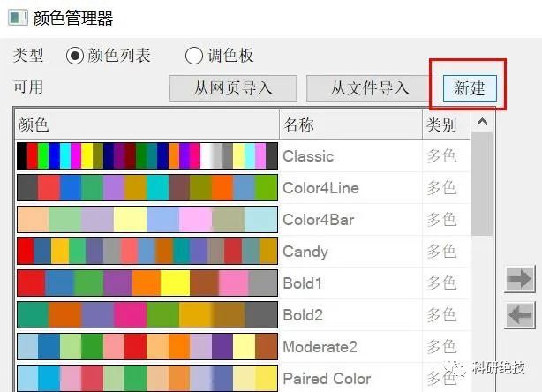Sort by the 颜色 column header
The image size is (542, 392).
tap(146, 125)
